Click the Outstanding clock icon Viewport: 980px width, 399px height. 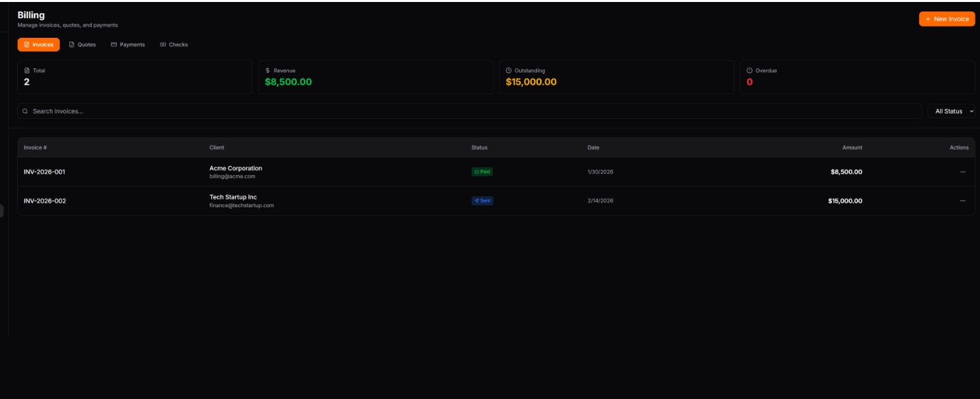click(x=509, y=70)
